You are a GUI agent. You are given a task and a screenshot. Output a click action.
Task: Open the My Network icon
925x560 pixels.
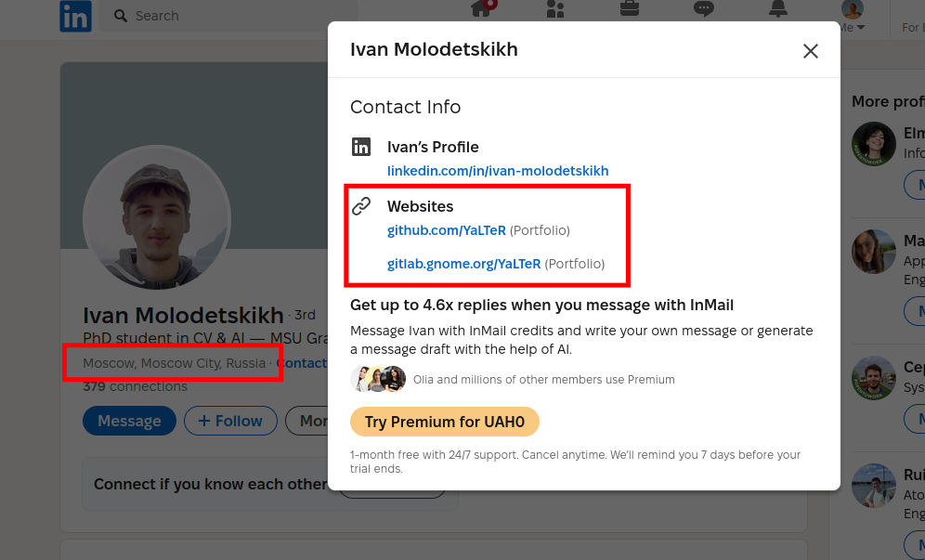coord(555,9)
